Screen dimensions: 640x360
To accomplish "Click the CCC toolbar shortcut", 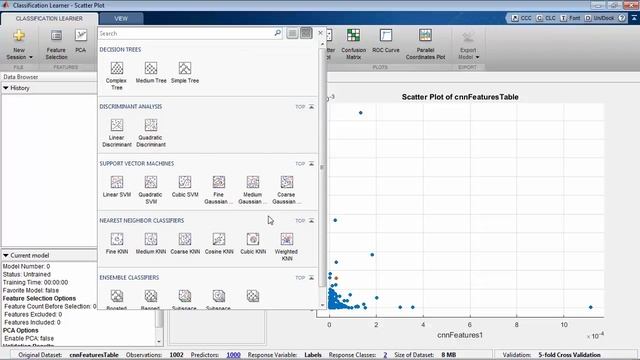I will 522,18.
